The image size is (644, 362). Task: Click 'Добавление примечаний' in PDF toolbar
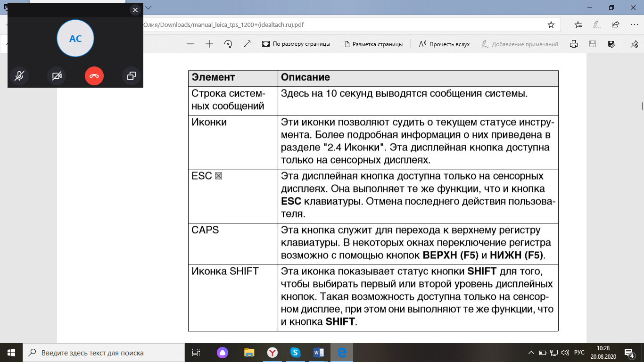[520, 44]
